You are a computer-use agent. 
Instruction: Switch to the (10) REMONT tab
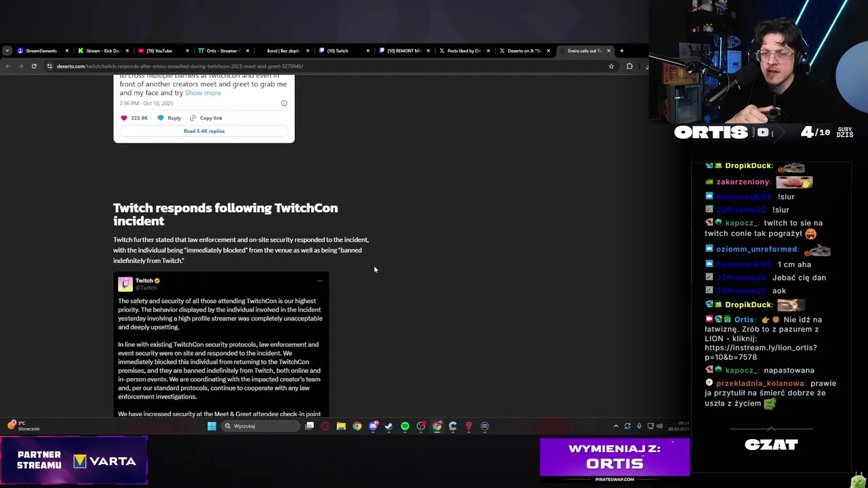point(404,51)
